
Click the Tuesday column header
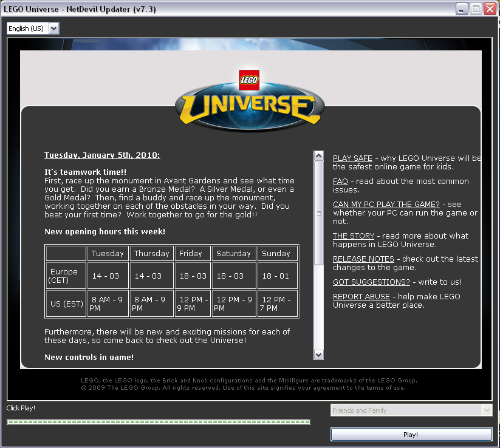(x=108, y=253)
